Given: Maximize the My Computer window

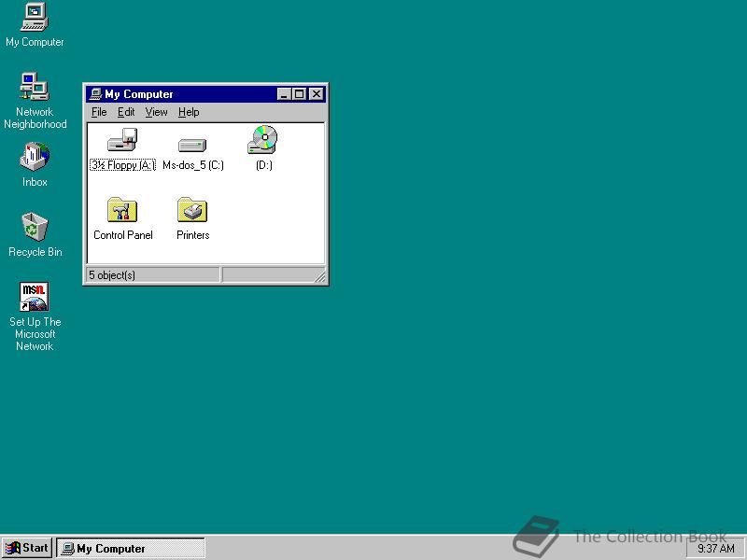Looking at the screenshot, I should coord(299,94).
